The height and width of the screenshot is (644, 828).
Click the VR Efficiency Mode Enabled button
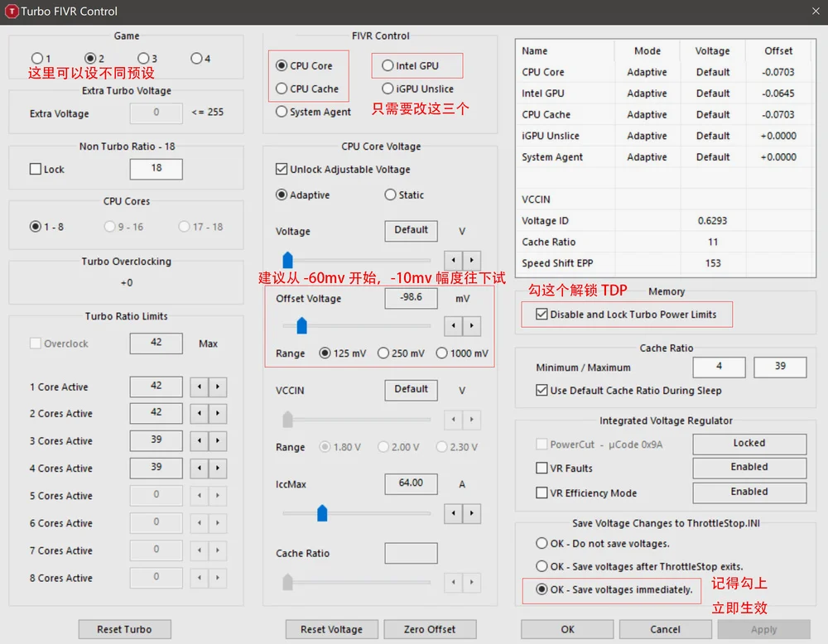pos(749,493)
